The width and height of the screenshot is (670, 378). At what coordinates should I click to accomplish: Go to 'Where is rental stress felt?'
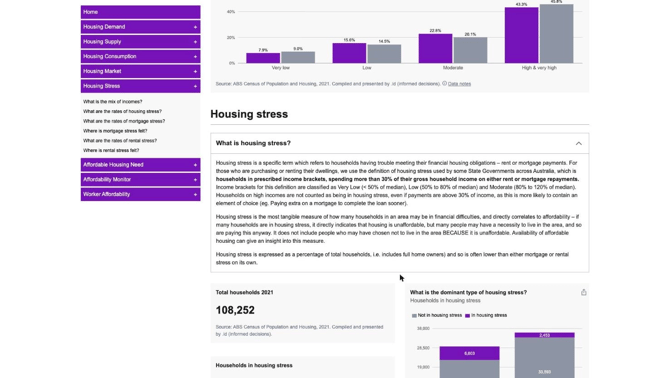point(111,150)
